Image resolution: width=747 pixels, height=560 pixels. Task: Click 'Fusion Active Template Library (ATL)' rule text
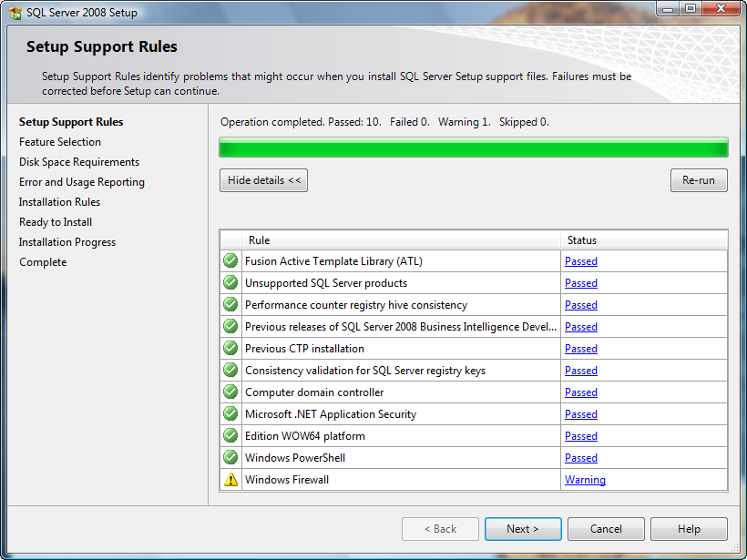pos(333,261)
